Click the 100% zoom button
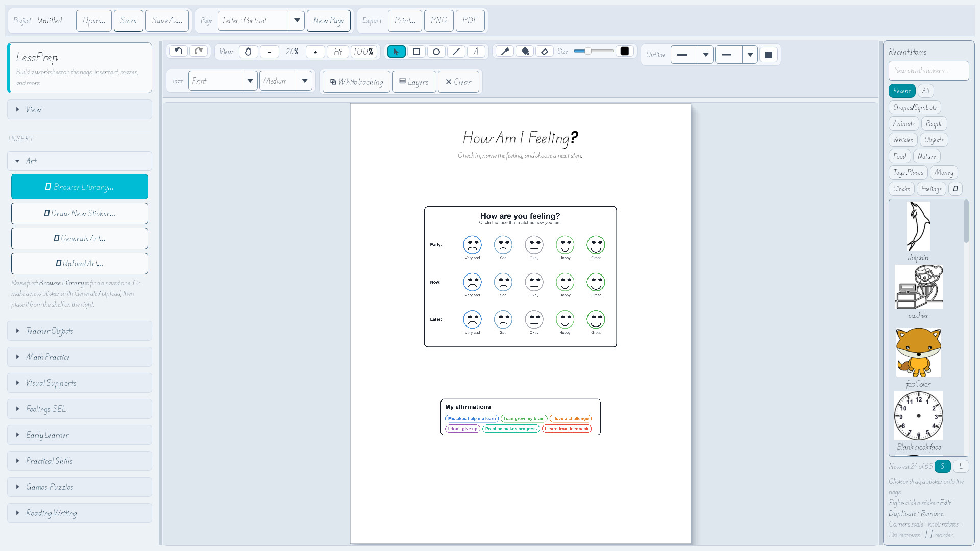980x551 pixels. (x=363, y=52)
